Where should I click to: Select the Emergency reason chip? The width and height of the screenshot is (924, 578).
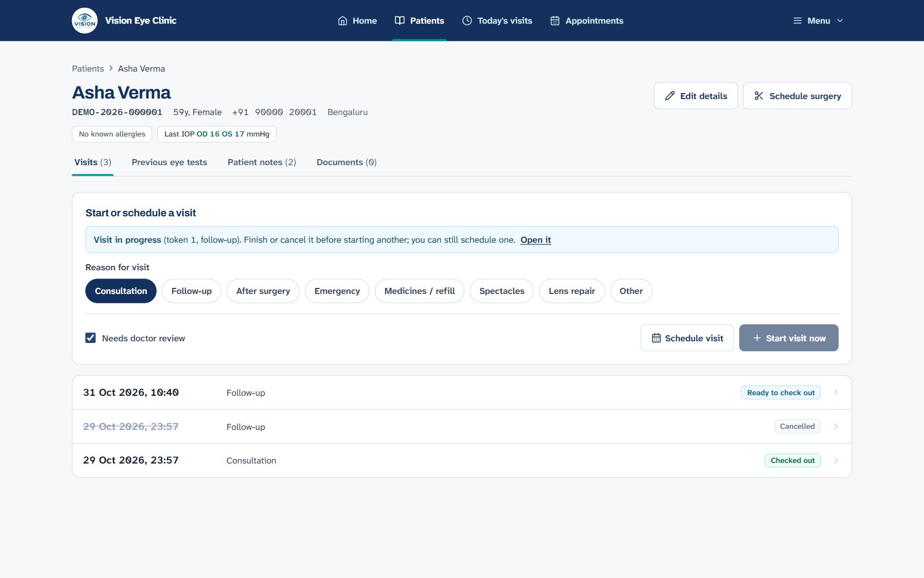click(x=337, y=291)
